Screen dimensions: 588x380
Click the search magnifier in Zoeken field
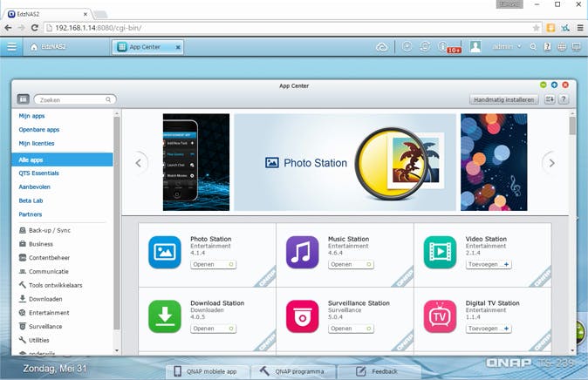(x=108, y=99)
